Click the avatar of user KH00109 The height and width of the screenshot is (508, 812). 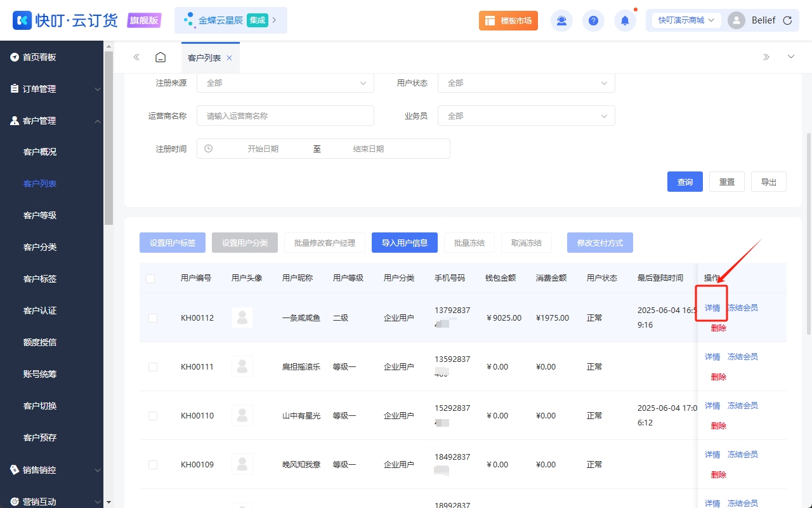click(x=242, y=464)
